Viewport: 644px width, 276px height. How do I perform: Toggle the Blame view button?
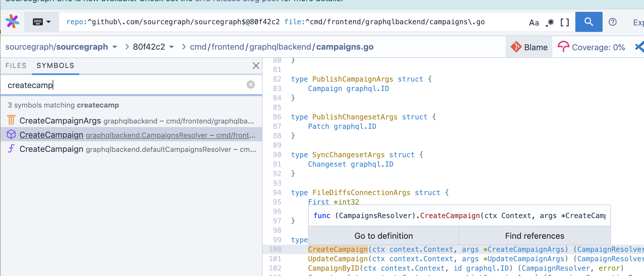[x=529, y=47]
